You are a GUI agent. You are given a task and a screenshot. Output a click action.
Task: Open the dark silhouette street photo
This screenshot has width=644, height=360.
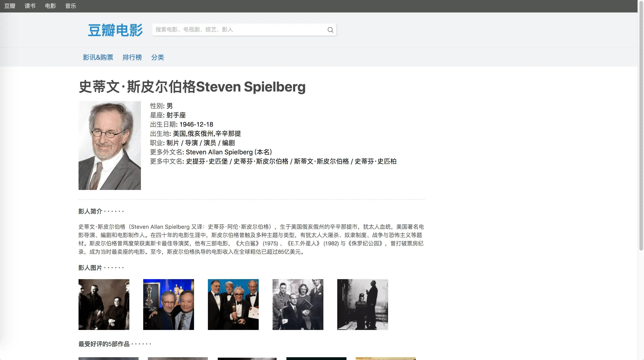pos(362,305)
